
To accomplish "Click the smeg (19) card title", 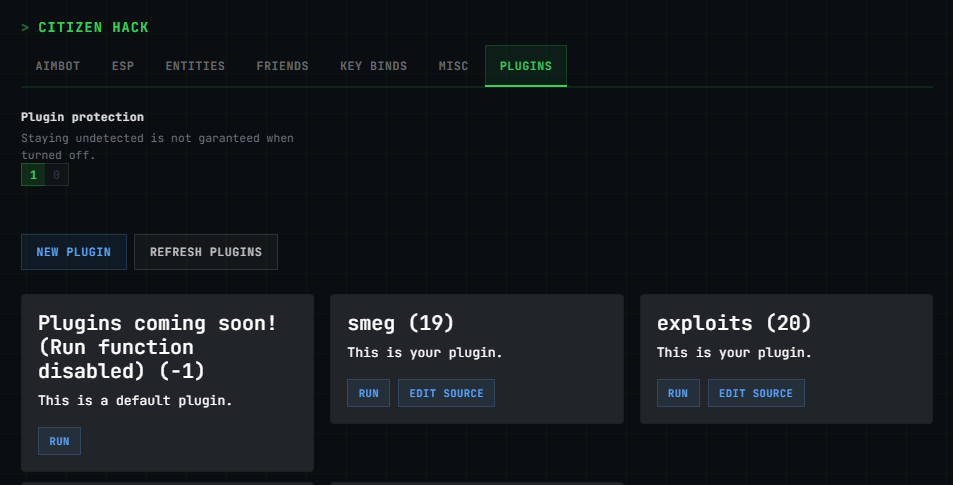I will tap(400, 323).
